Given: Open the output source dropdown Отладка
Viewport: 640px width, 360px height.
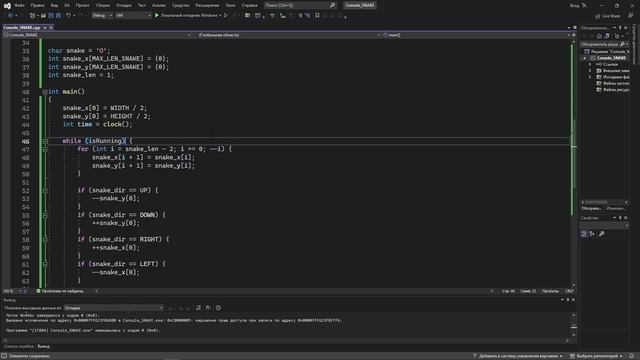Looking at the screenshot, I should coord(113,308).
